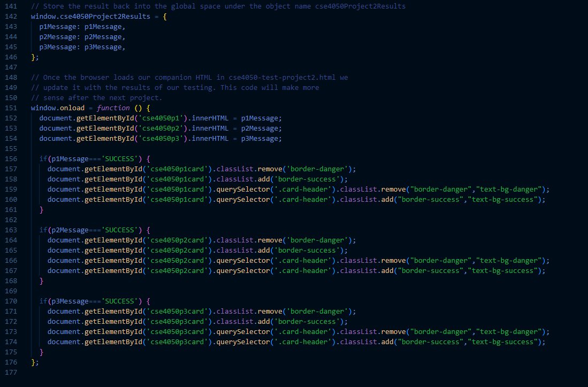The width and height of the screenshot is (588, 387).
Task: Click the opening brace on line 142
Action: 165,17
